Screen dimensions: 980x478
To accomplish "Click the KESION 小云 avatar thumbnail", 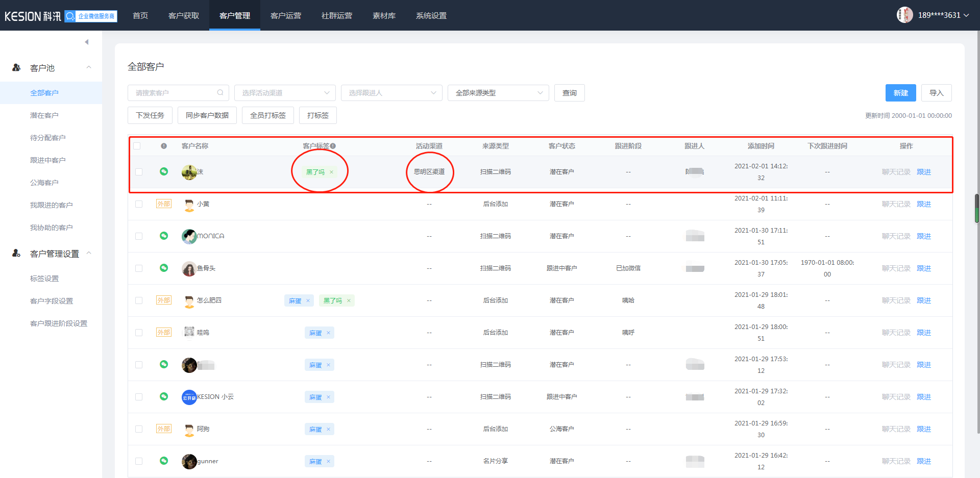I will 189,397.
